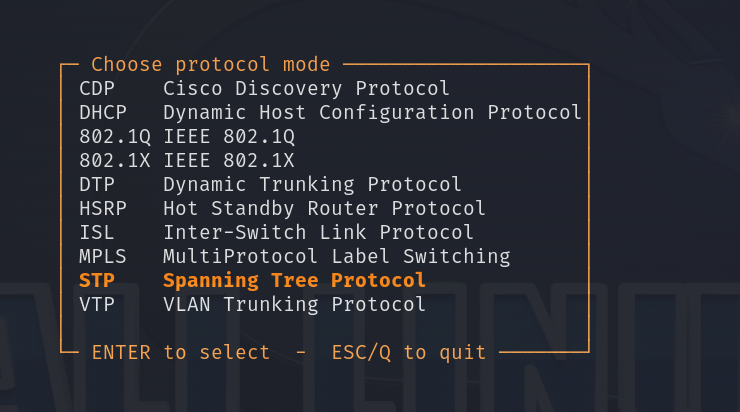Click the Cisco Discovery Protocol description
740x412 pixels.
point(306,89)
